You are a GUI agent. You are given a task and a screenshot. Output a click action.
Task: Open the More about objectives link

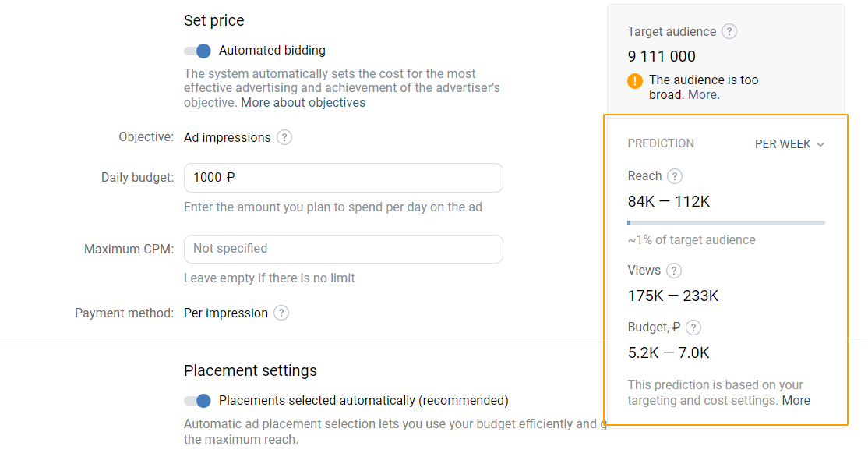[x=303, y=103]
